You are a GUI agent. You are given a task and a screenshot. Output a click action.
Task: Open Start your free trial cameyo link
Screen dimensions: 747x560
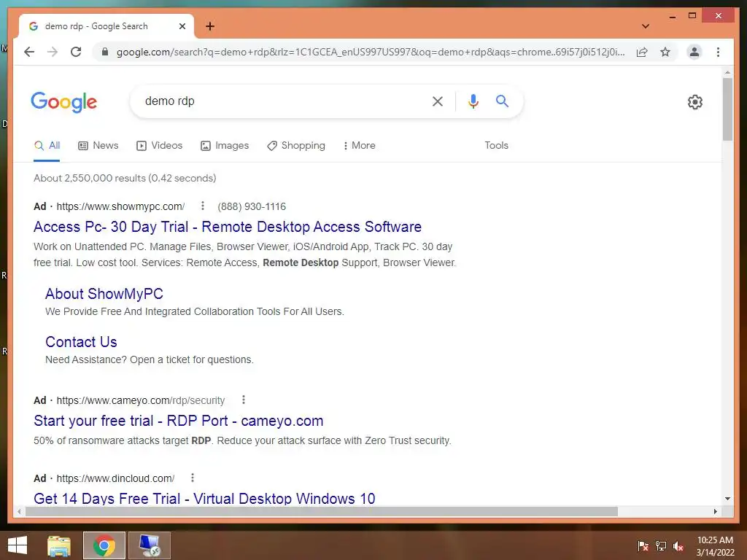pos(178,421)
